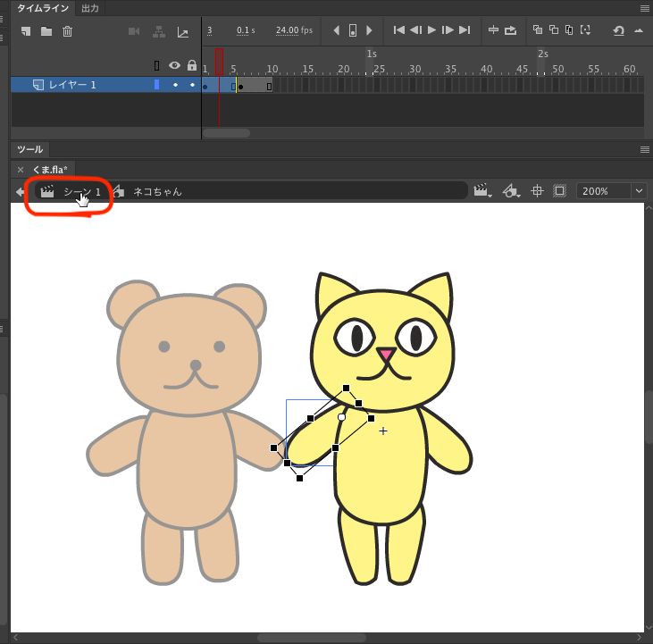
Task: Open the ツール panel tab
Action: [x=30, y=149]
